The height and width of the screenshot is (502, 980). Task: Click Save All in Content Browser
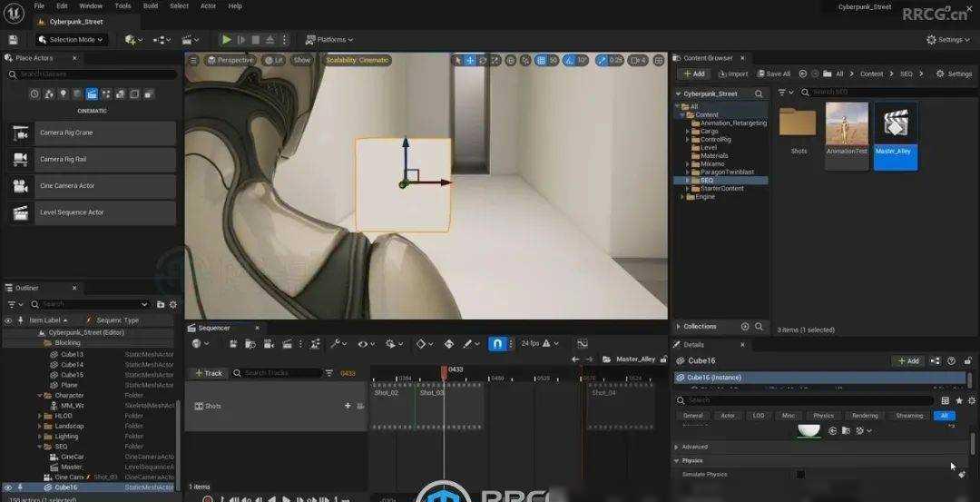point(774,74)
